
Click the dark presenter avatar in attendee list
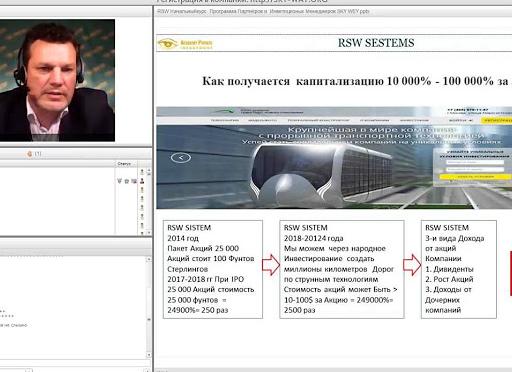pyautogui.click(x=142, y=181)
